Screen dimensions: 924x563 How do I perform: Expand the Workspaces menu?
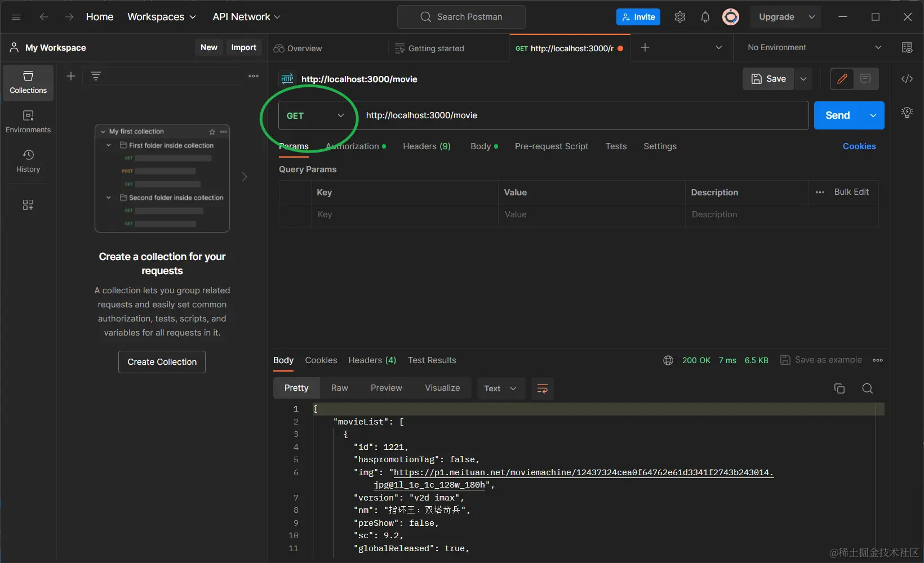[162, 17]
